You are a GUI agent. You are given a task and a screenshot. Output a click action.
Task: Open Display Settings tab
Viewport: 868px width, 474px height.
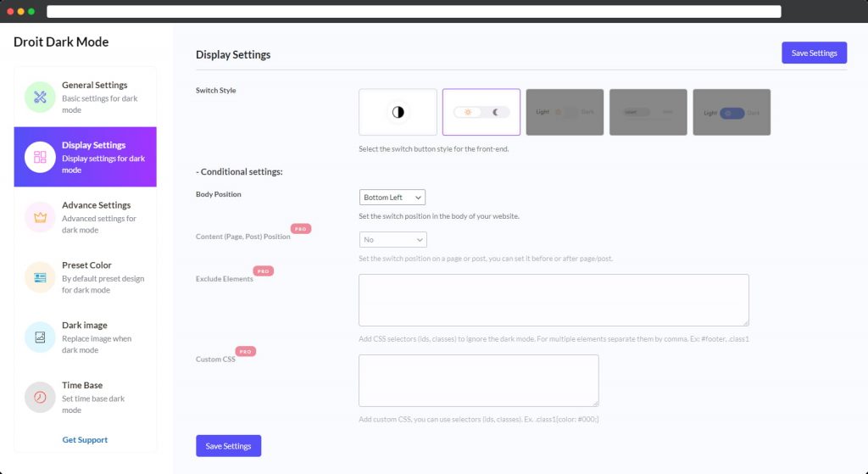pyautogui.click(x=86, y=157)
